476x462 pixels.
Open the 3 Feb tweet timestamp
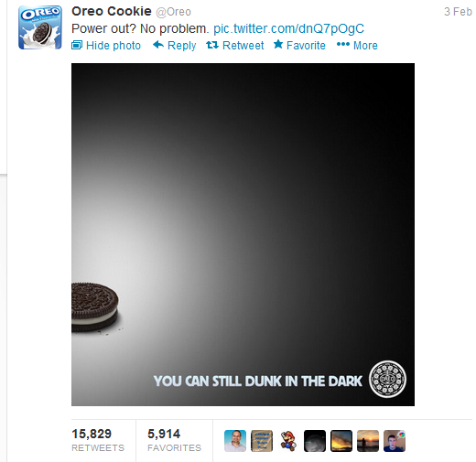[458, 12]
